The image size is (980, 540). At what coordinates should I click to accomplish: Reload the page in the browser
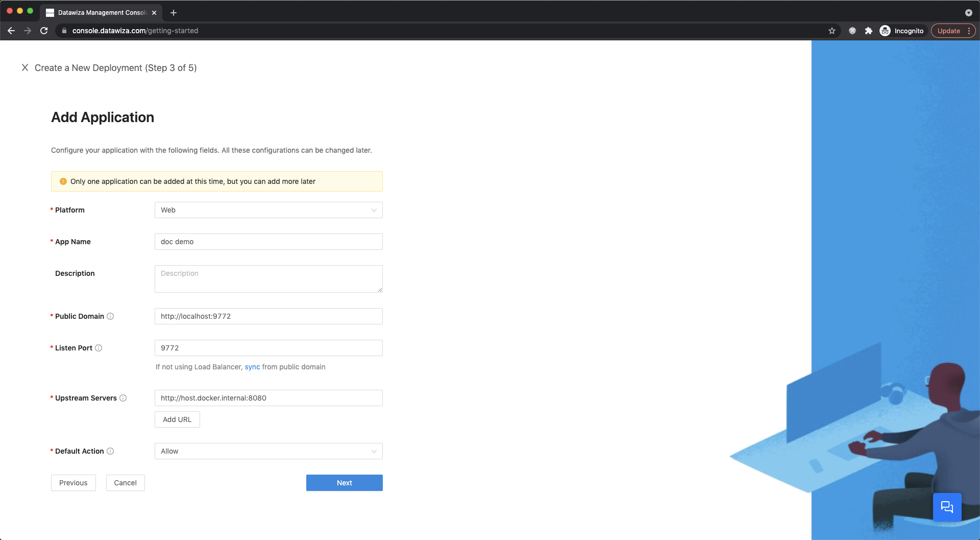pyautogui.click(x=44, y=31)
